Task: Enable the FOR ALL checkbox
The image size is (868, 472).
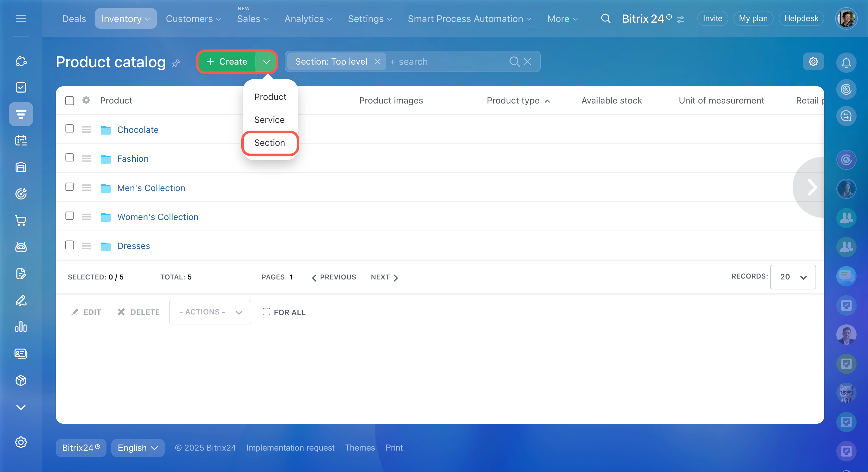Action: pyautogui.click(x=266, y=312)
